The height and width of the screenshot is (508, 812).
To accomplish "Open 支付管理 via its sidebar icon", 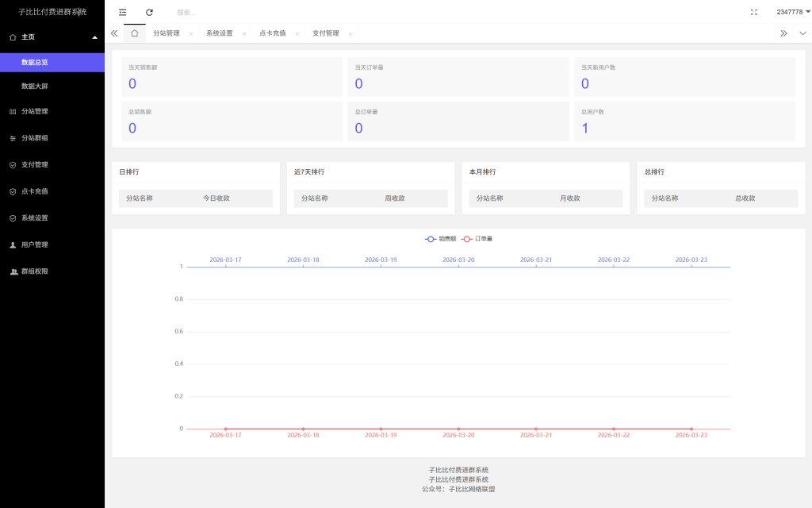I will point(13,164).
